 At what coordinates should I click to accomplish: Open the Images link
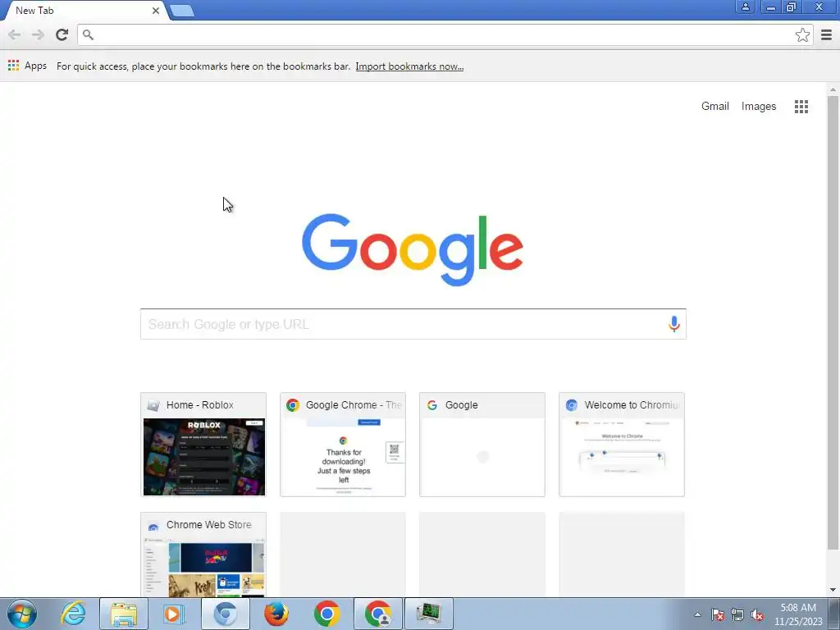click(758, 106)
